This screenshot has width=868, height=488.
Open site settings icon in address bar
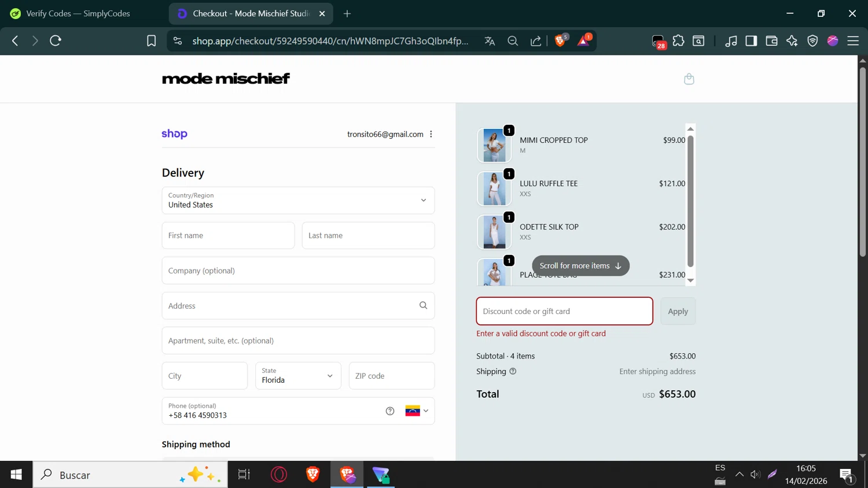[178, 40]
